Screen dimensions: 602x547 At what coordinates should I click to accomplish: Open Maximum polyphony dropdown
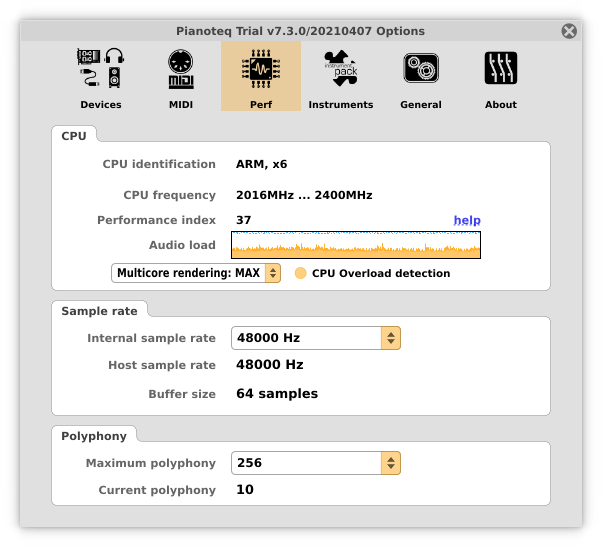point(316,463)
